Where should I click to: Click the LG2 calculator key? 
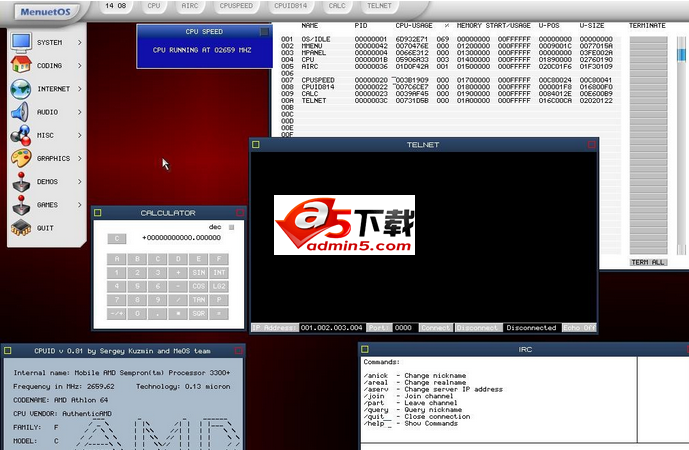[x=219, y=286]
